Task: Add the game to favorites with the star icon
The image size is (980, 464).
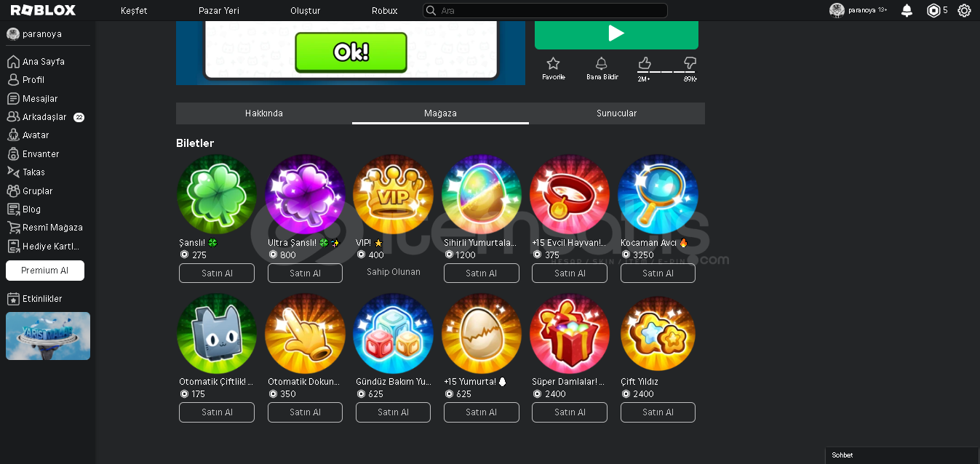Action: (553, 63)
